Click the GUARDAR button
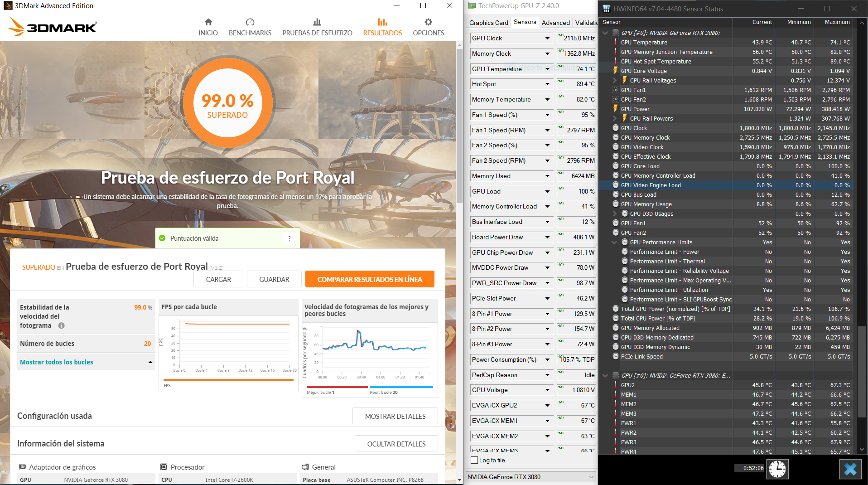Image resolution: width=868 pixels, height=485 pixels. [274, 279]
